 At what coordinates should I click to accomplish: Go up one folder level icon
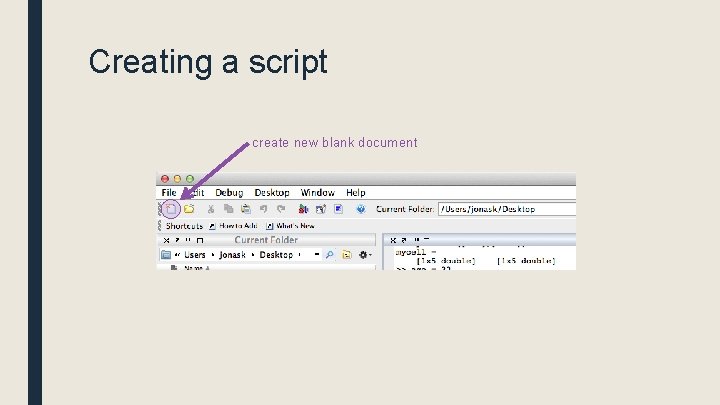(x=347, y=255)
